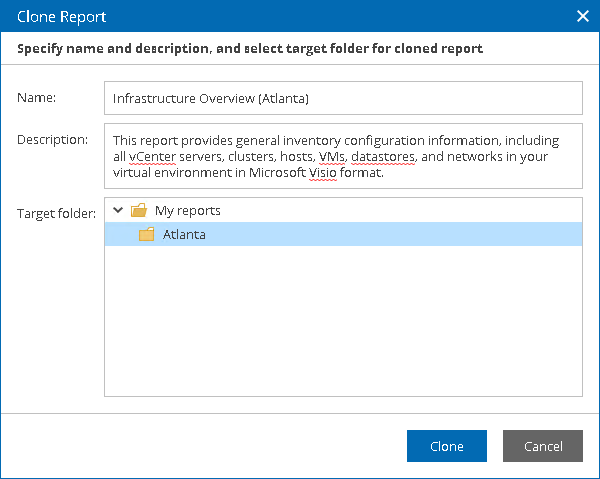The height and width of the screenshot is (479, 600).
Task: Click the Name: field label
Action: (x=37, y=98)
